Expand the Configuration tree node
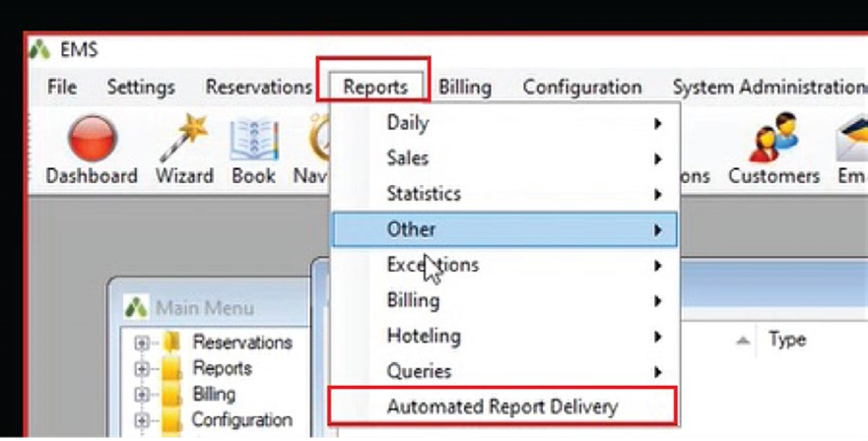 [142, 420]
